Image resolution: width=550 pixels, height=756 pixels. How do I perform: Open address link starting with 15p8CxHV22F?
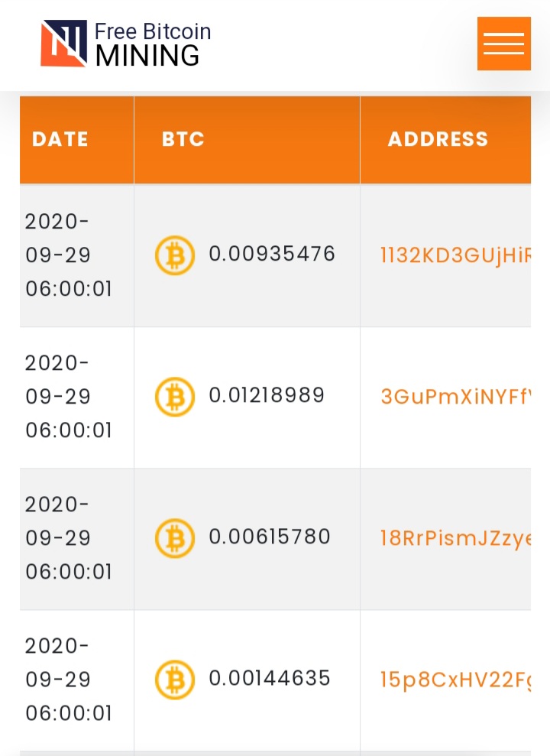tap(455, 680)
